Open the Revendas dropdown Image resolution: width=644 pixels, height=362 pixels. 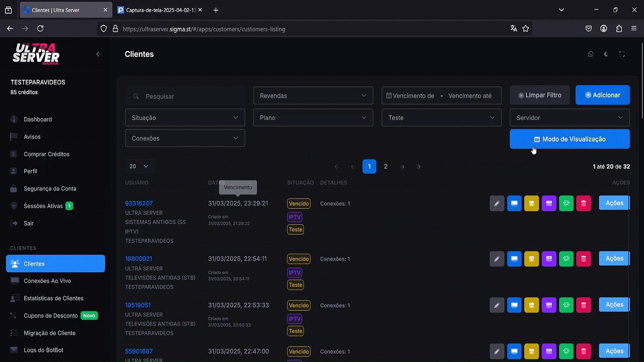coord(313,96)
